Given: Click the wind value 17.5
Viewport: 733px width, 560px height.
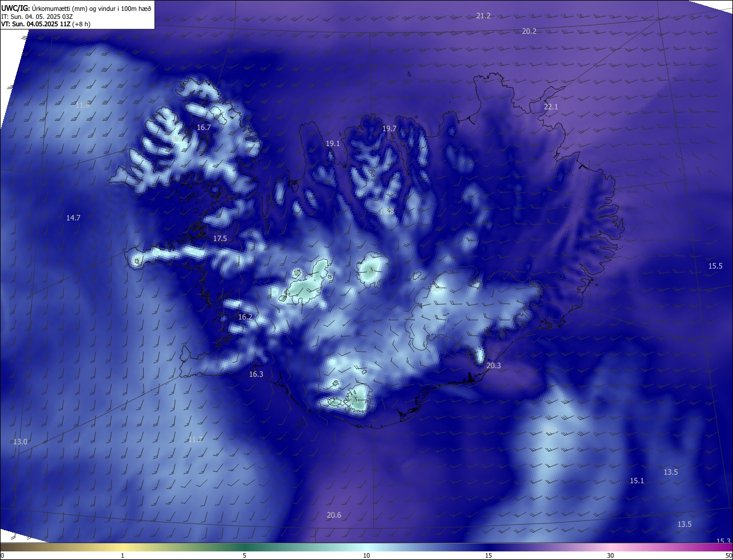Looking at the screenshot, I should pos(220,239).
